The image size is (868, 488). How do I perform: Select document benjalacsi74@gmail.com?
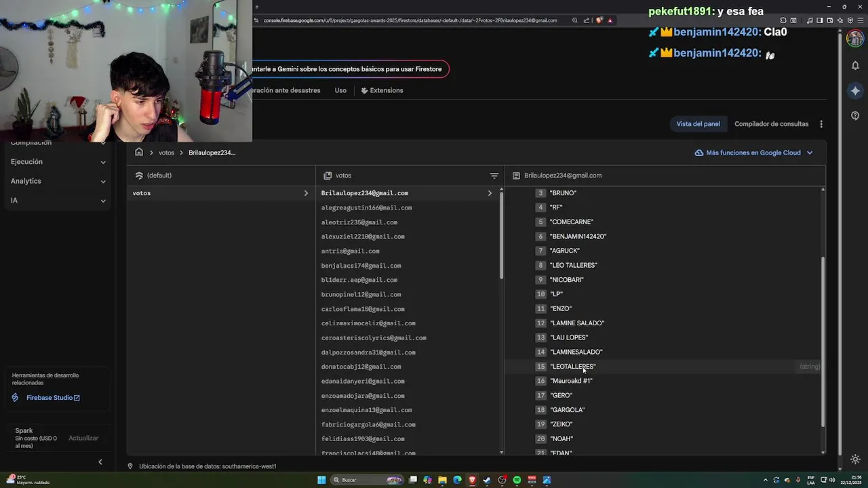click(361, 266)
